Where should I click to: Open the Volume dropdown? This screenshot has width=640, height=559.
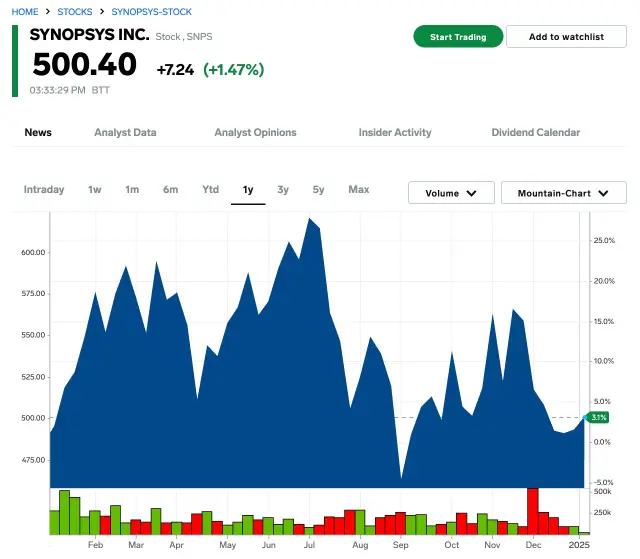451,193
